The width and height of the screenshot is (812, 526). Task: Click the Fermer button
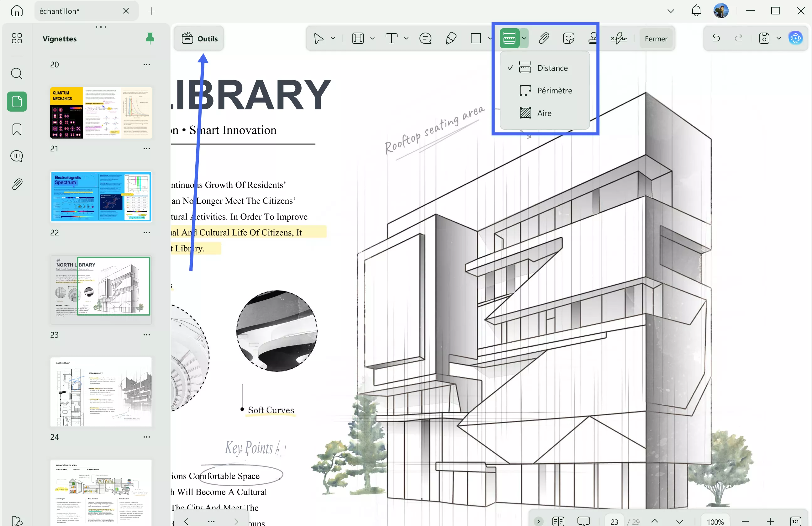click(x=656, y=38)
